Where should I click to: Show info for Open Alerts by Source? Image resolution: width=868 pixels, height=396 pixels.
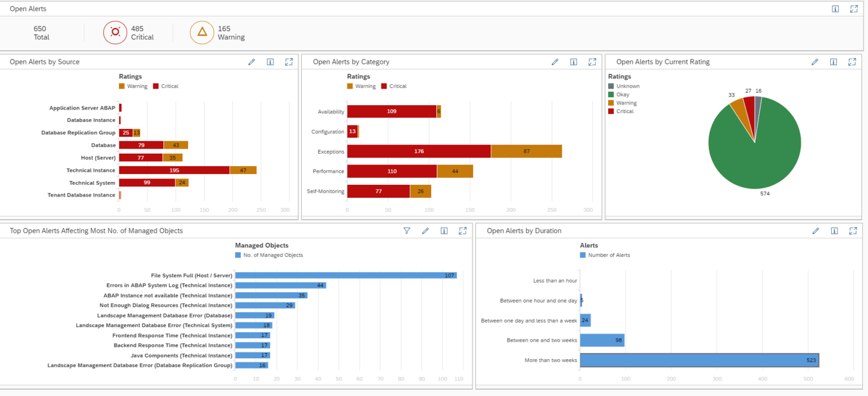270,62
